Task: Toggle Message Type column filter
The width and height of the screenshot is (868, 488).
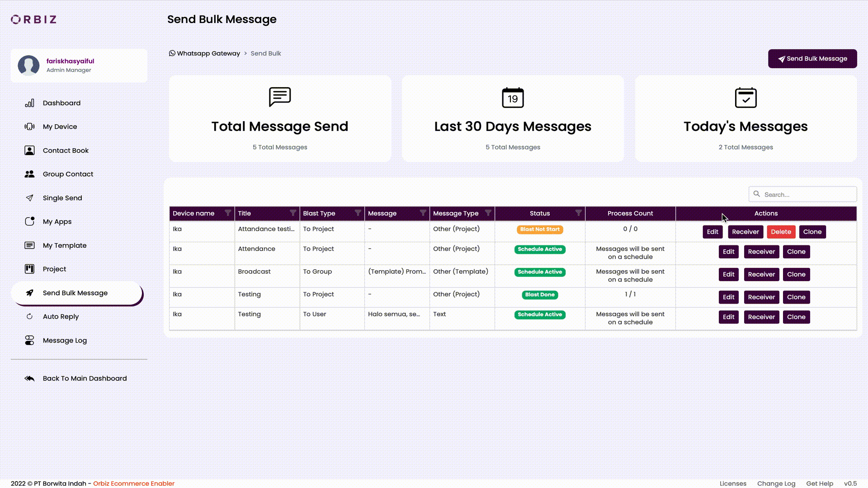Action: pos(488,213)
